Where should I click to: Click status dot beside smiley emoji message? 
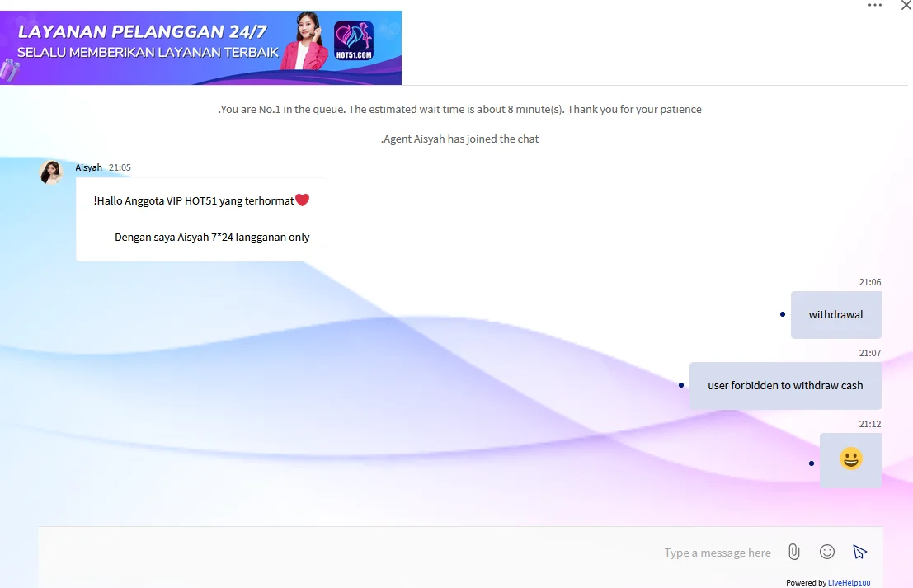[812, 463]
